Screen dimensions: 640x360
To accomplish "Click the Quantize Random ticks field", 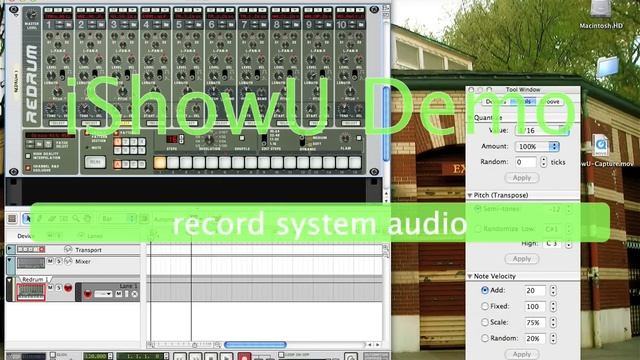I will click(x=525, y=162).
